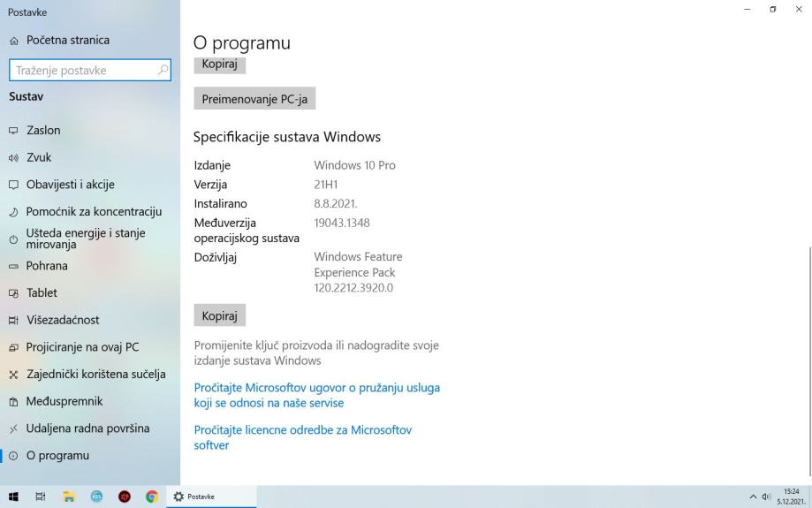Image resolution: width=812 pixels, height=508 pixels.
Task: Open the round blue taskbar app icon
Action: (97, 497)
